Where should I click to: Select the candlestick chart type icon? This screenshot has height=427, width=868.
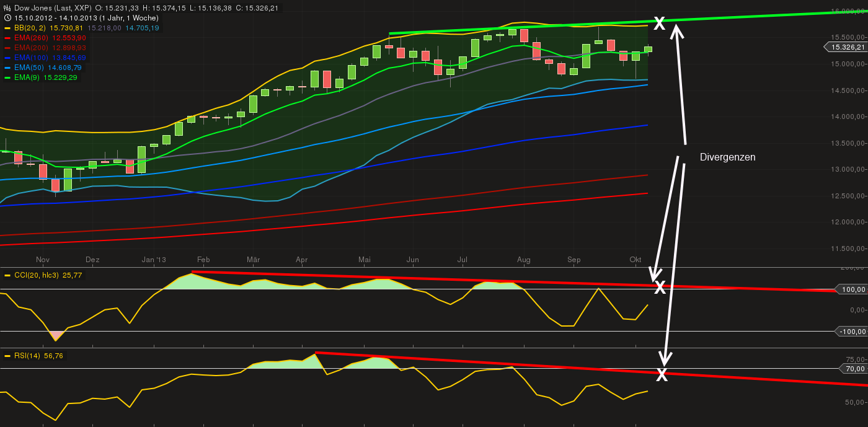tap(7, 8)
